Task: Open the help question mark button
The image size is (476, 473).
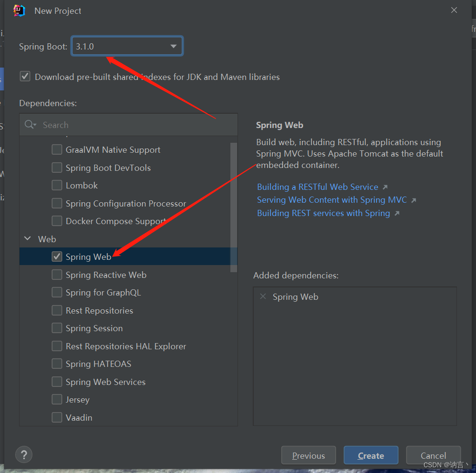Action: click(x=24, y=454)
